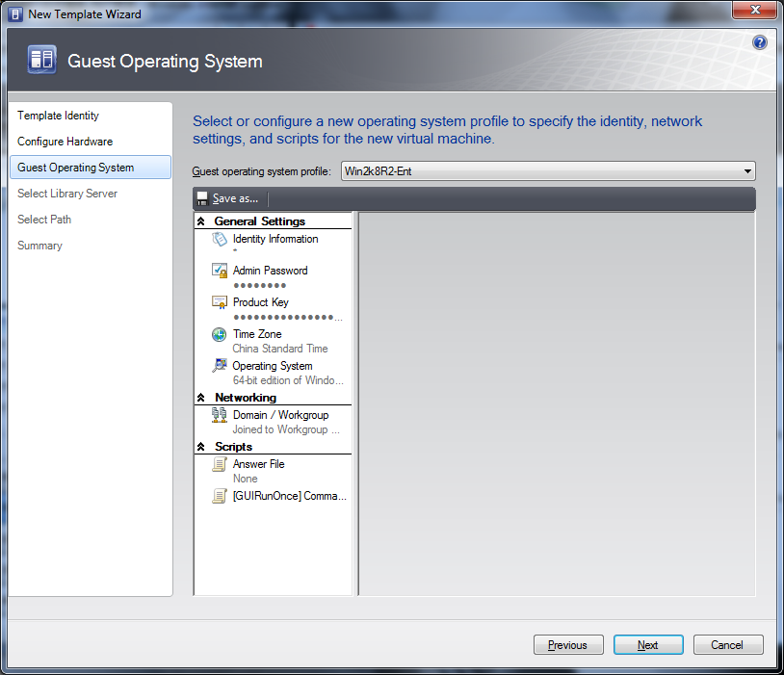Click the blue help question mark icon
Image resolution: width=784 pixels, height=675 pixels.
point(760,42)
